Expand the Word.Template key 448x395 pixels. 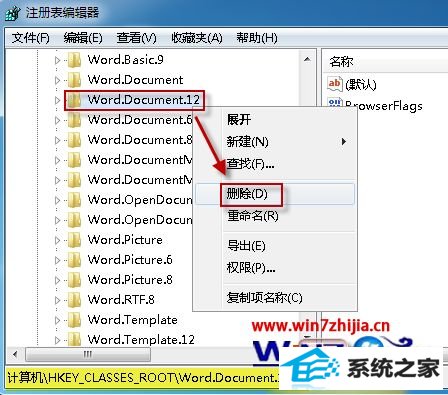click(x=57, y=320)
